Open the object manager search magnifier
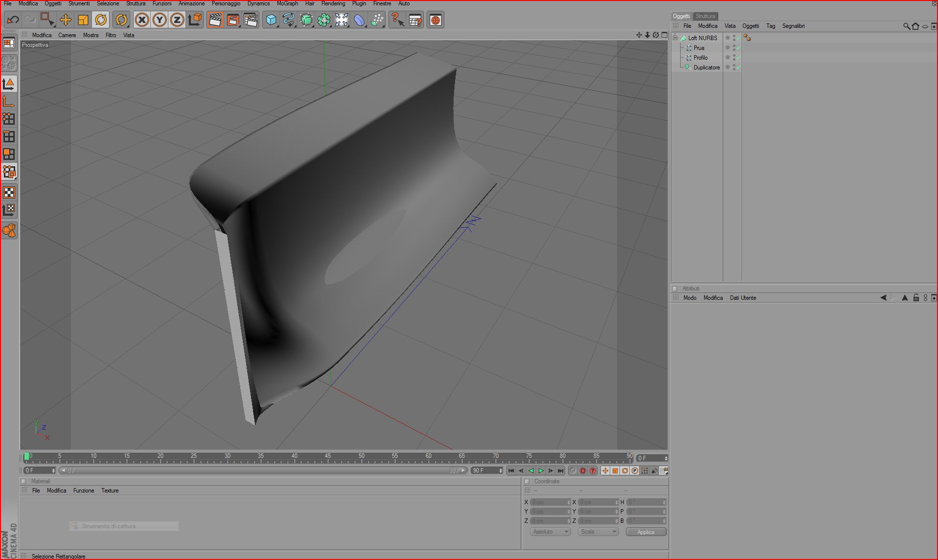Screen dimensions: 938x560 (906, 26)
